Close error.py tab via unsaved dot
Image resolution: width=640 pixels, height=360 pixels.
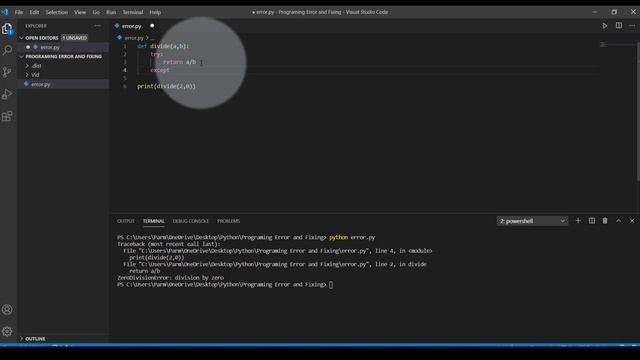pos(152,26)
